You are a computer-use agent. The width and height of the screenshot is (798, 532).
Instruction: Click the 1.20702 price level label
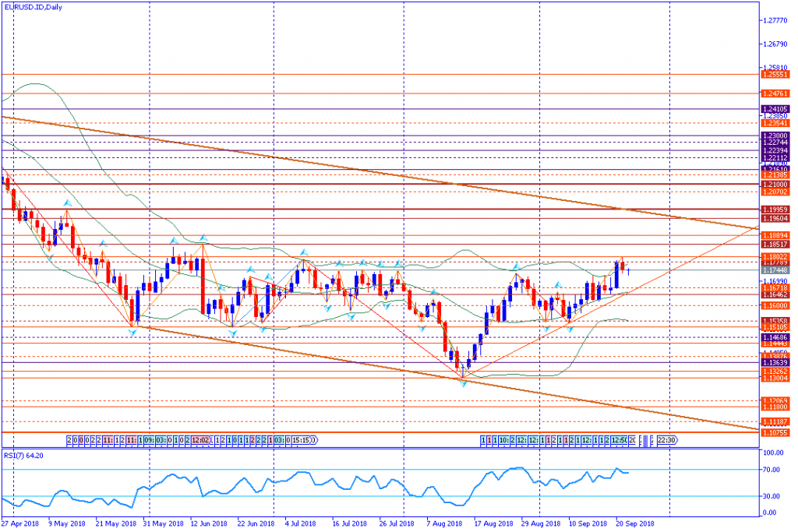click(775, 192)
